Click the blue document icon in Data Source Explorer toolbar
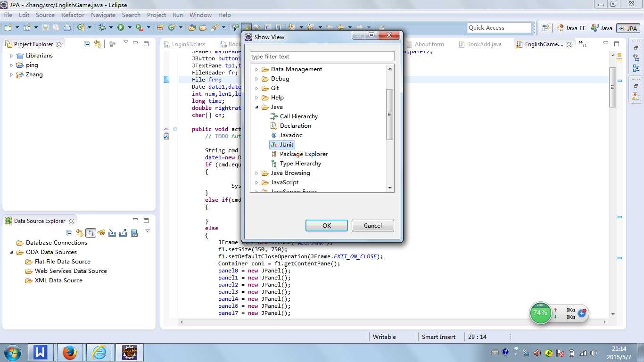Viewport: 644px width, 362px height. [x=134, y=233]
